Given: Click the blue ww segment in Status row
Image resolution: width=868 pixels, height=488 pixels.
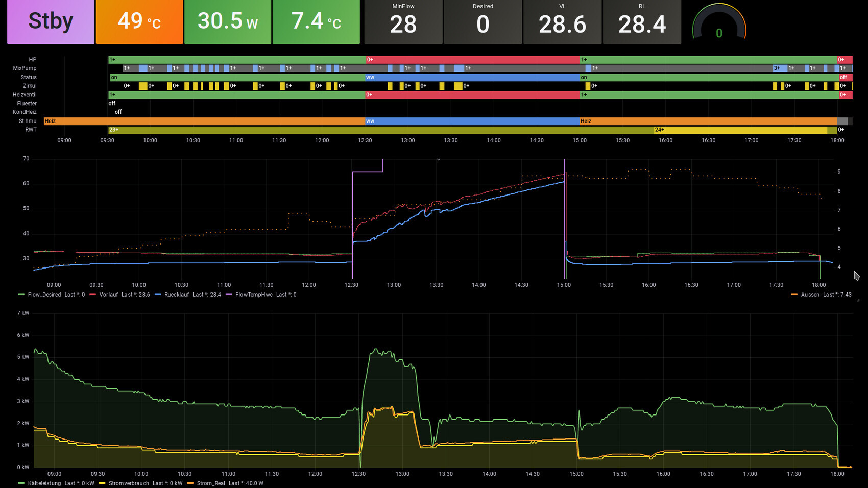Looking at the screenshot, I should 472,78.
